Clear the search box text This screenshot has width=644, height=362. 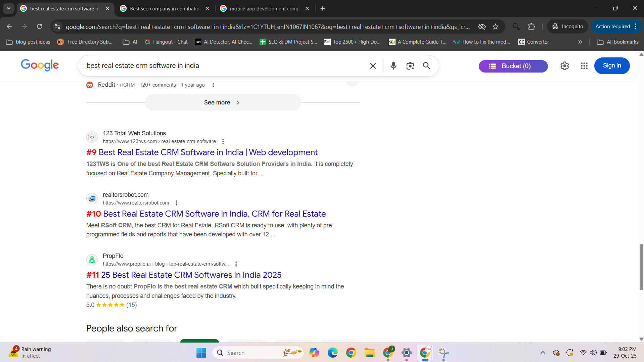pyautogui.click(x=373, y=66)
